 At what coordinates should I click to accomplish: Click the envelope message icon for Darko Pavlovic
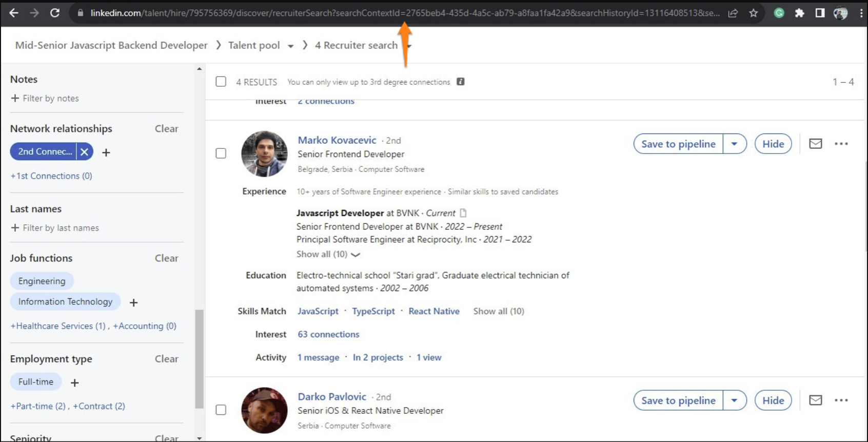[x=815, y=400]
